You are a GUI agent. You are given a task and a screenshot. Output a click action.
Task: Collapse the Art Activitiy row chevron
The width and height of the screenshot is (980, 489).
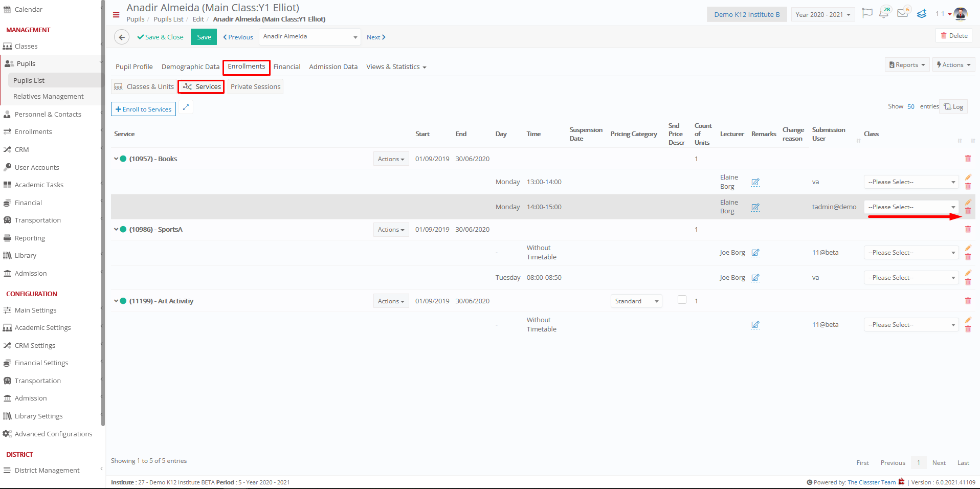tap(116, 301)
